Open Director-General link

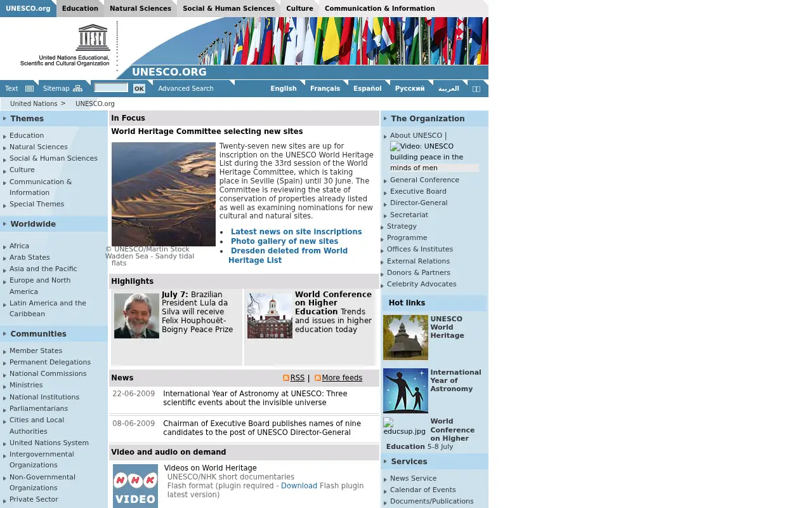pos(419,203)
